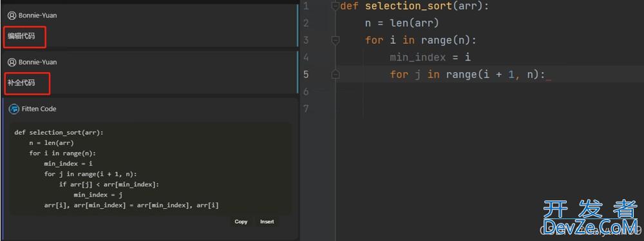644x241 pixels.
Task: Click 'for i in range(n):' in the chat code block
Action: pyautogui.click(x=62, y=153)
